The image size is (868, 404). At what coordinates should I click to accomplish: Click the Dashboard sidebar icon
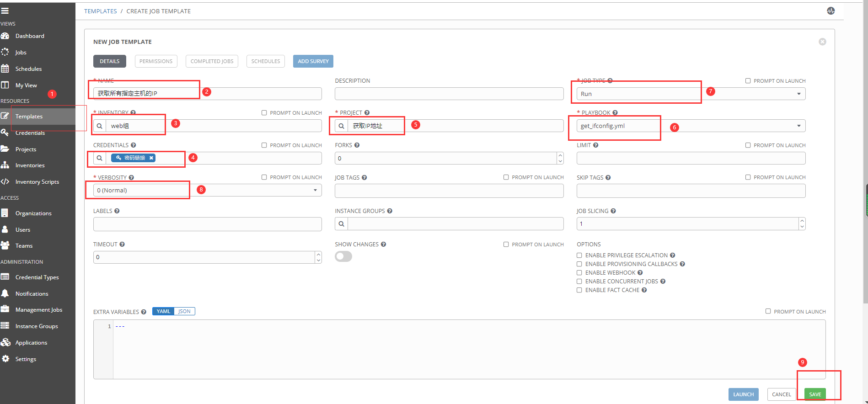click(5, 36)
